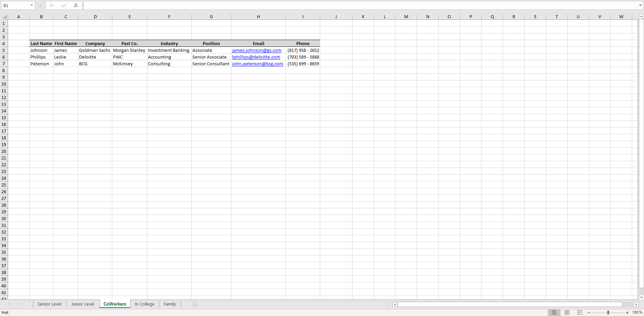This screenshot has width=644, height=316.
Task: Click the Position header cell
Action: click(211, 43)
